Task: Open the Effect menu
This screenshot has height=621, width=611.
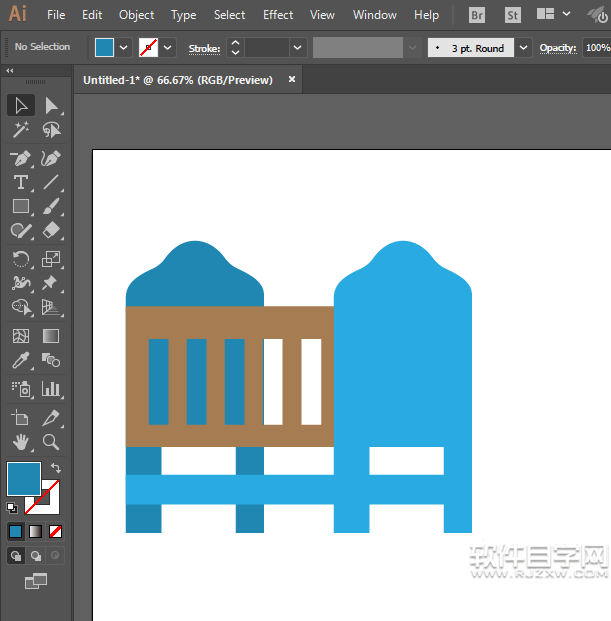Action: pyautogui.click(x=278, y=15)
